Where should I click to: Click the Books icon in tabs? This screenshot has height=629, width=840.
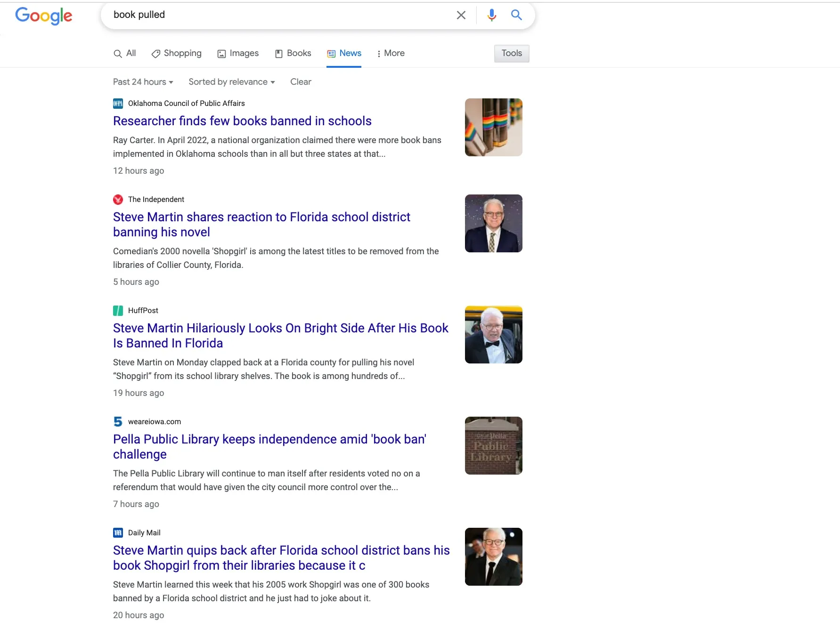click(x=279, y=54)
